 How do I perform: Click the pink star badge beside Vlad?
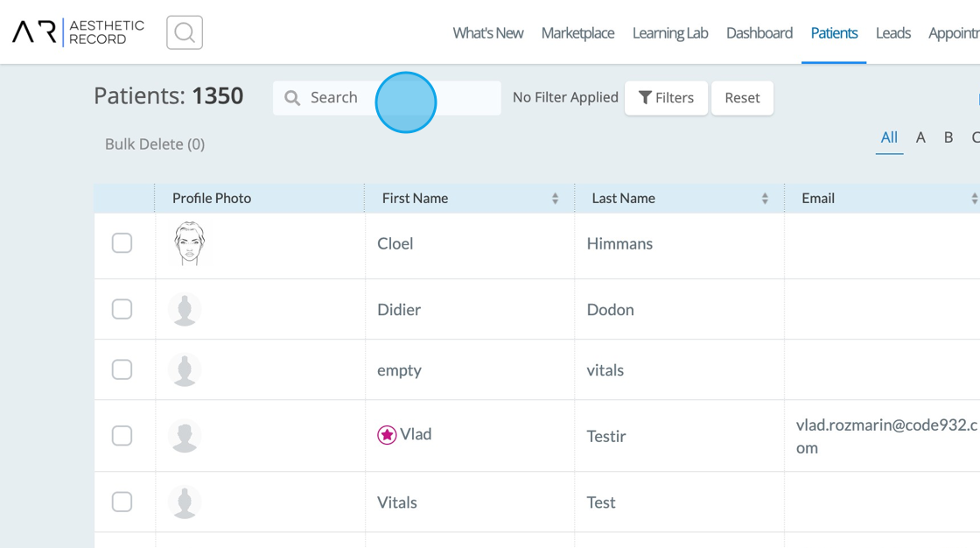pos(387,435)
